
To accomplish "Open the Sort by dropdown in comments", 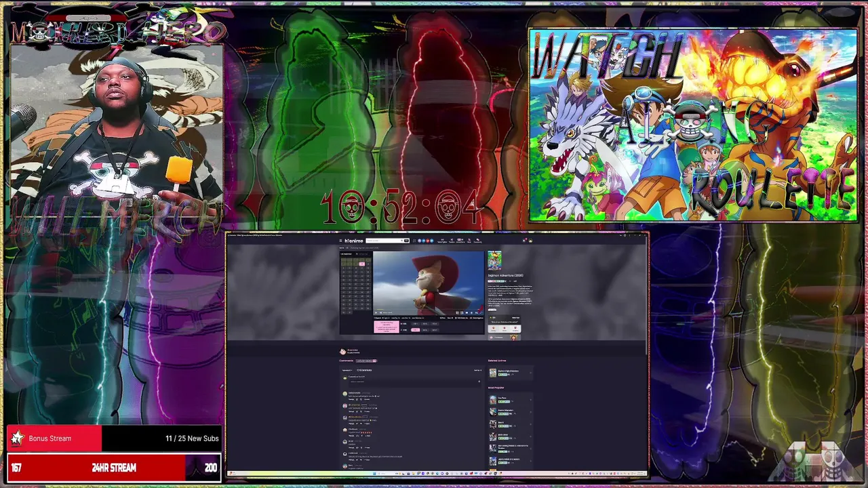I will [x=477, y=370].
